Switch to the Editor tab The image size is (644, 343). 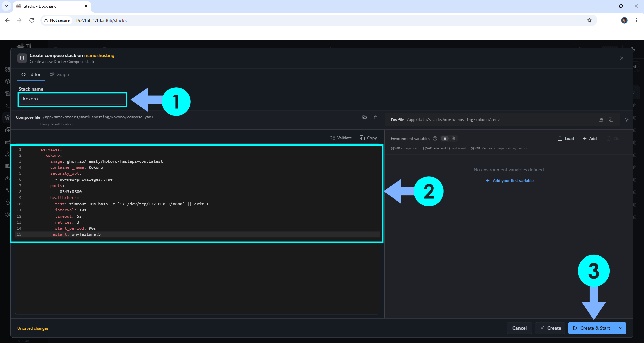(x=31, y=74)
